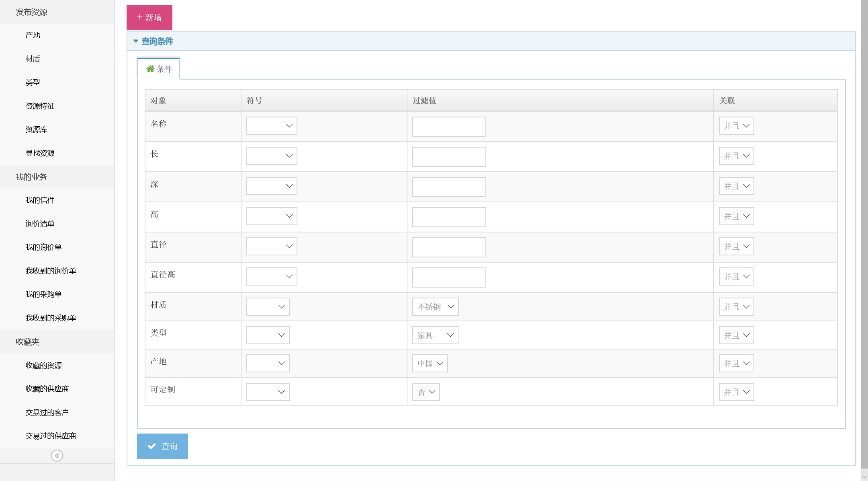Screen dimensions: 868x481
Task: Open 交易过的供应商 in the sidebar
Action: point(57,436)
